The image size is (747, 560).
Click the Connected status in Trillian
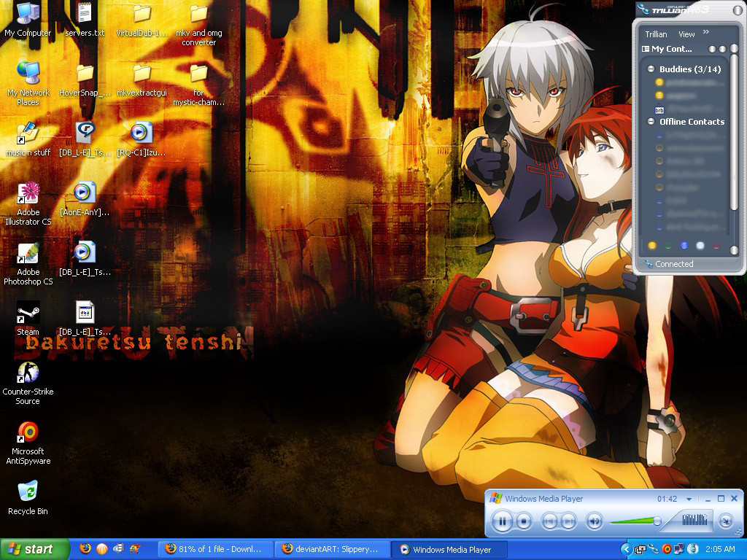point(673,264)
